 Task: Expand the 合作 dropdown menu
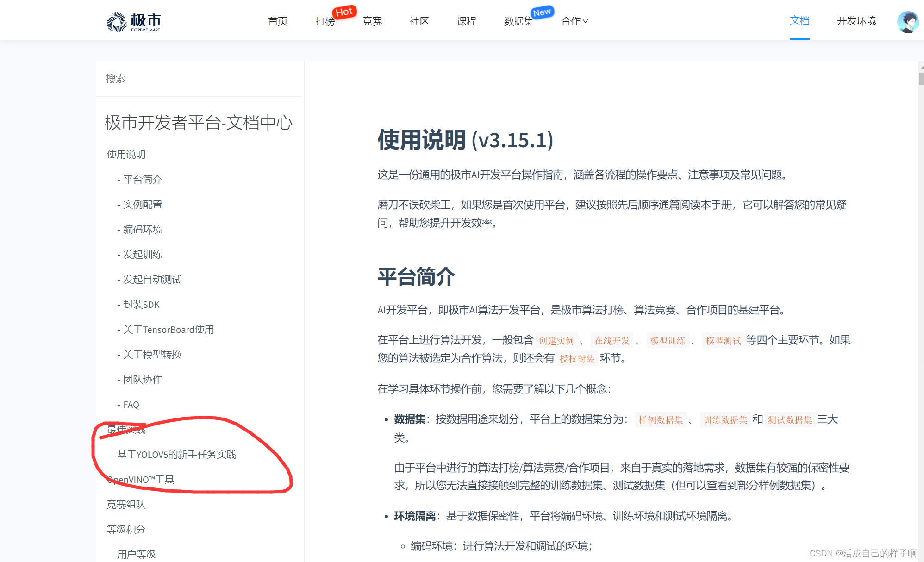(x=574, y=21)
